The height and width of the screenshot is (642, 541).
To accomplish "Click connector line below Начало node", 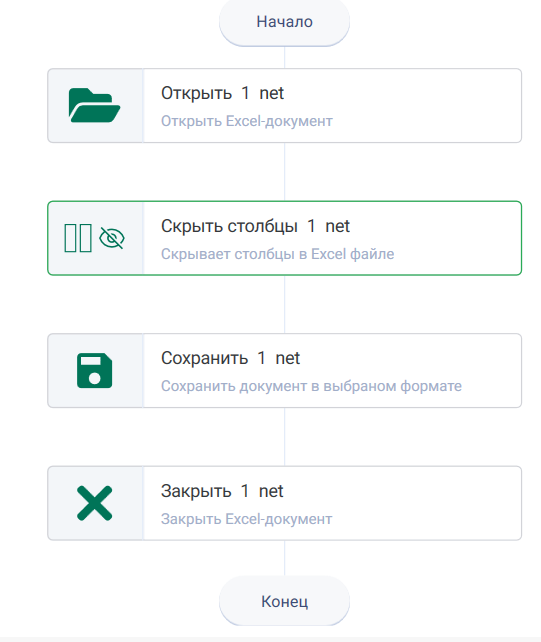I will (x=284, y=57).
